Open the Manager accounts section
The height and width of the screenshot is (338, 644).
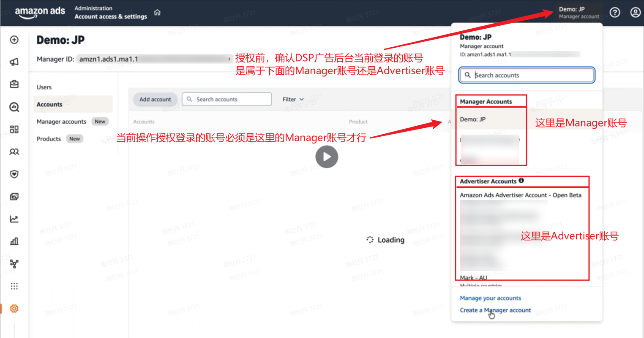click(61, 122)
